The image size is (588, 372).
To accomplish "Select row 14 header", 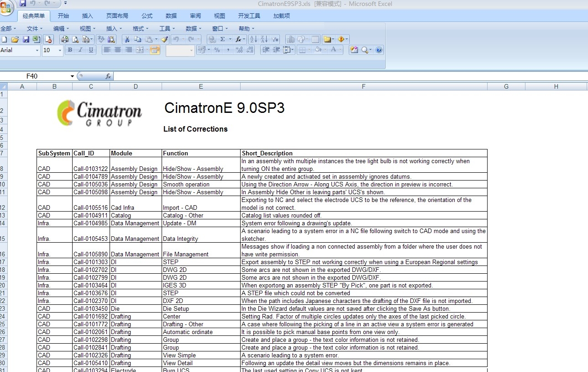I will (4, 223).
